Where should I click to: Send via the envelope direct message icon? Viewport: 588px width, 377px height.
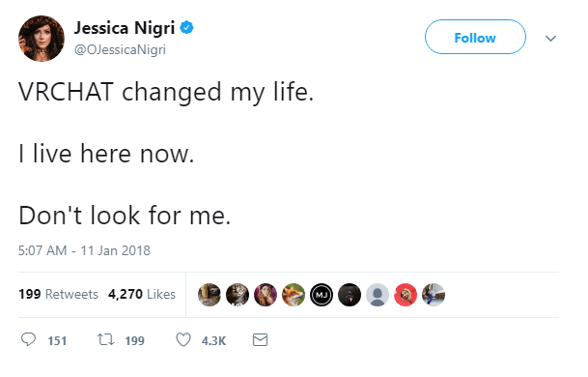260,340
